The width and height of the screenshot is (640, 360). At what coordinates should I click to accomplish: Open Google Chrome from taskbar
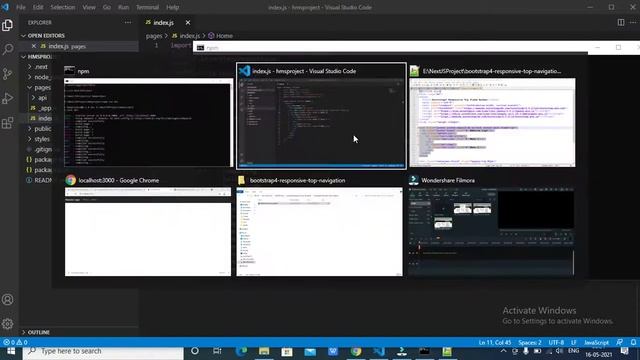pyautogui.click(x=356, y=351)
